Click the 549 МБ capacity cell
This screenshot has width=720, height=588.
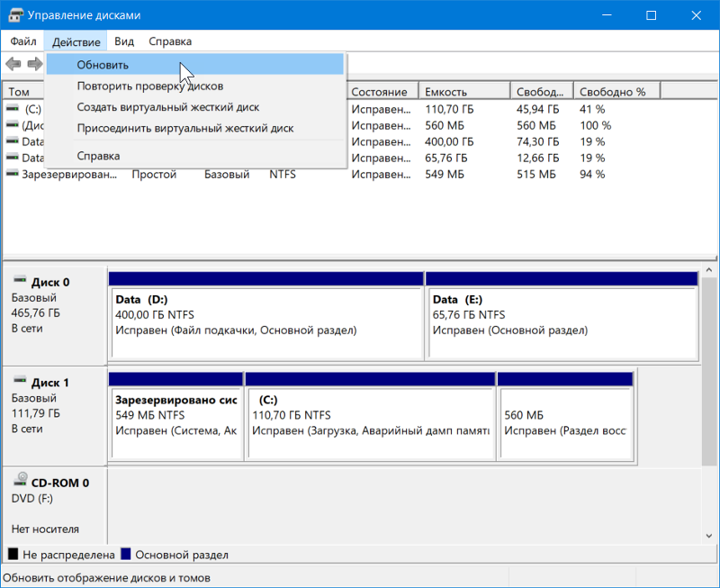(x=445, y=174)
